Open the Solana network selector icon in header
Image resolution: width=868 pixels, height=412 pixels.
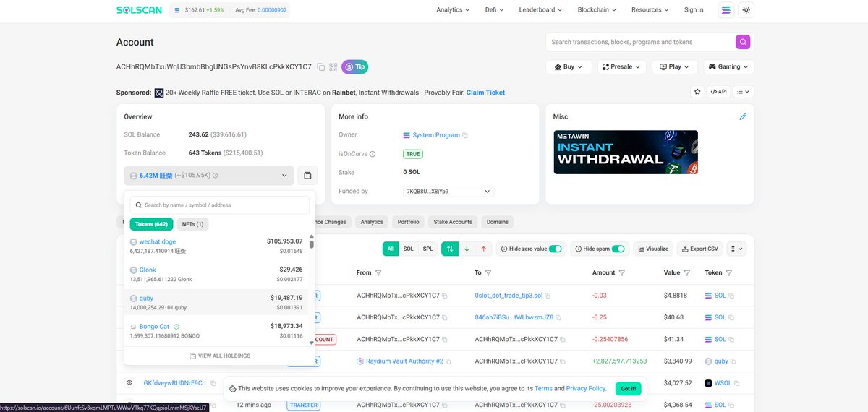click(726, 10)
